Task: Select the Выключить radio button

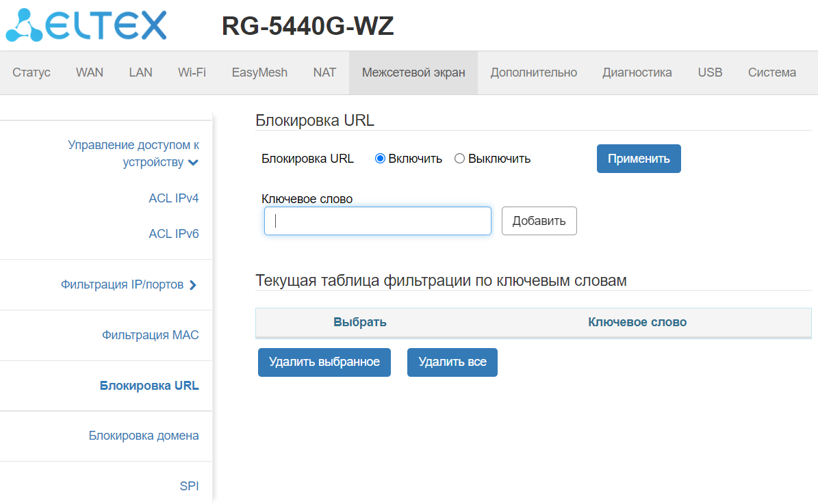Action: [x=460, y=159]
